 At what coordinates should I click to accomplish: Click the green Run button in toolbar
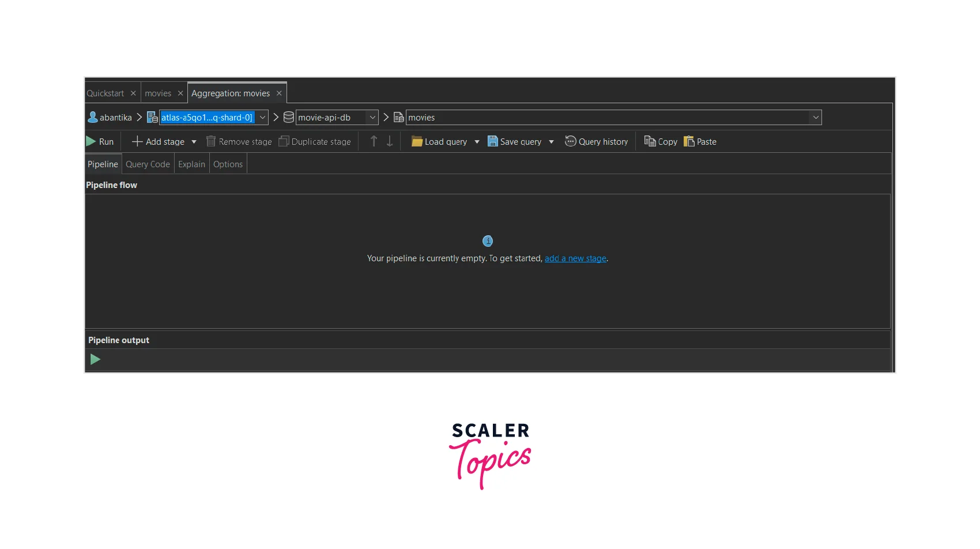pos(100,141)
